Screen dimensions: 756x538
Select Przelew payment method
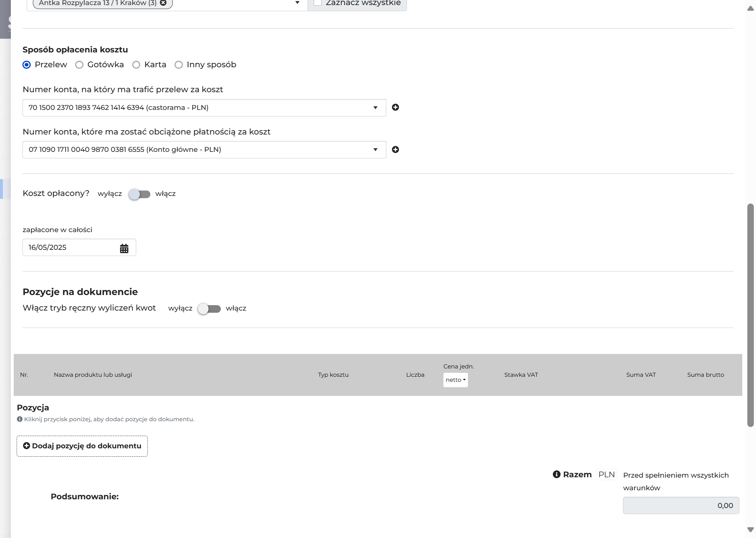[x=26, y=65]
